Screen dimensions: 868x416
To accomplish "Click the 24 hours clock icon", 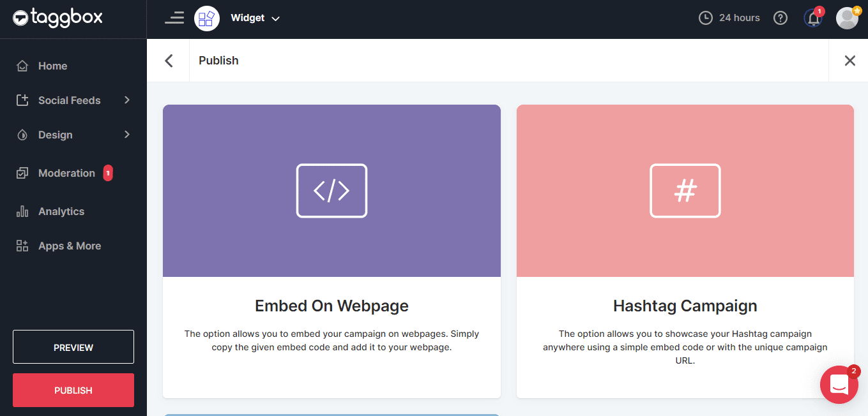I will (x=705, y=18).
